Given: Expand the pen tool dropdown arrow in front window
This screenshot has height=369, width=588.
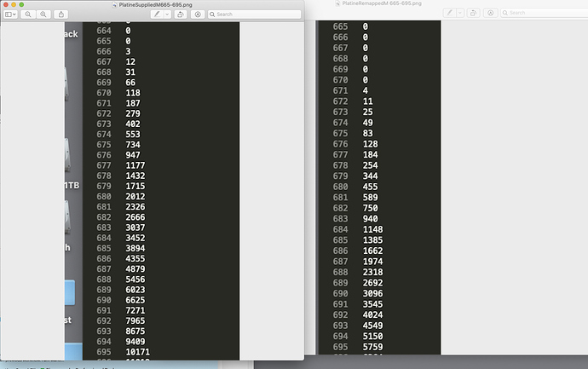Looking at the screenshot, I should 167,14.
